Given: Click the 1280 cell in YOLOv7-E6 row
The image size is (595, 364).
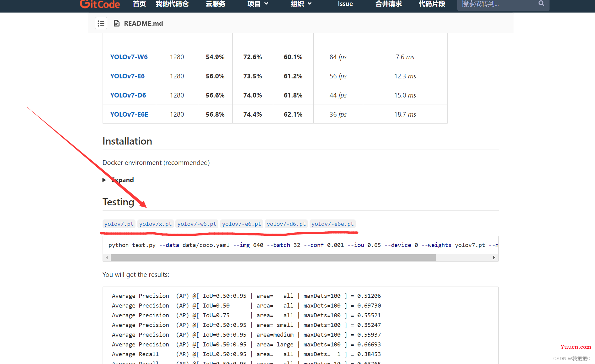Looking at the screenshot, I should click(177, 76).
